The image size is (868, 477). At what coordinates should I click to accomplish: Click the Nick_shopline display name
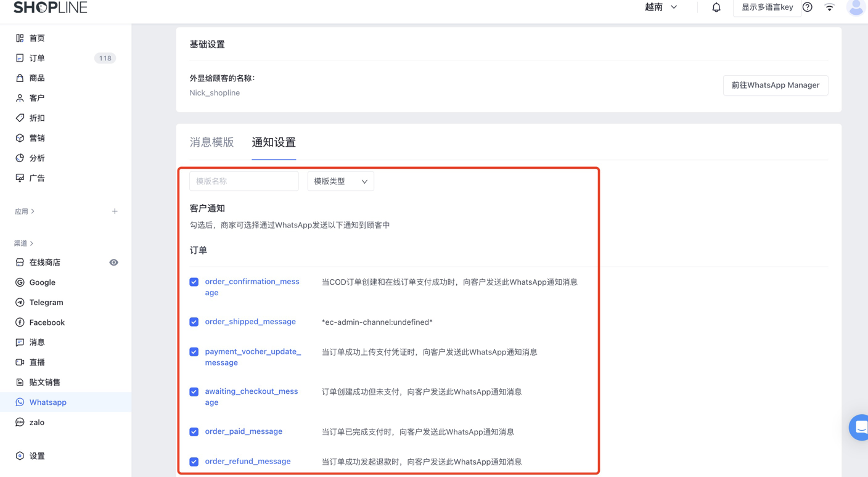215,93
